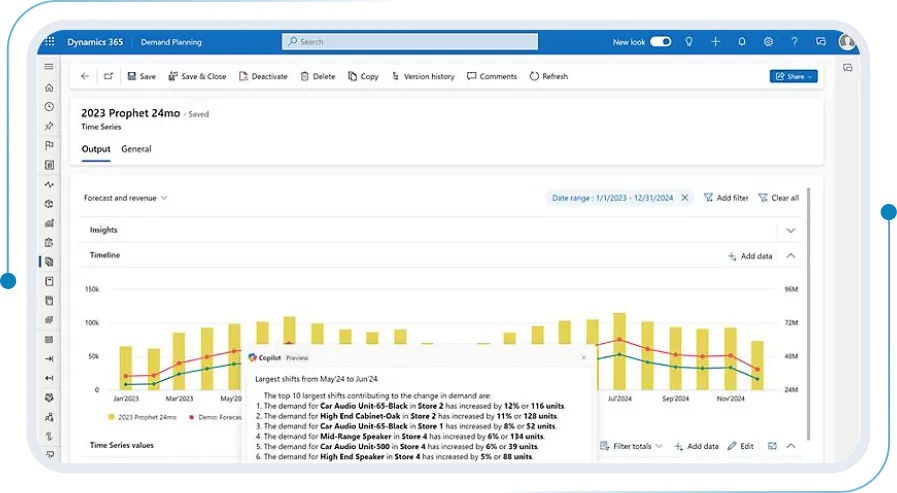The image size is (897, 493).
Task: Open Recent items clock icon in sidebar
Action: pyautogui.click(x=49, y=107)
